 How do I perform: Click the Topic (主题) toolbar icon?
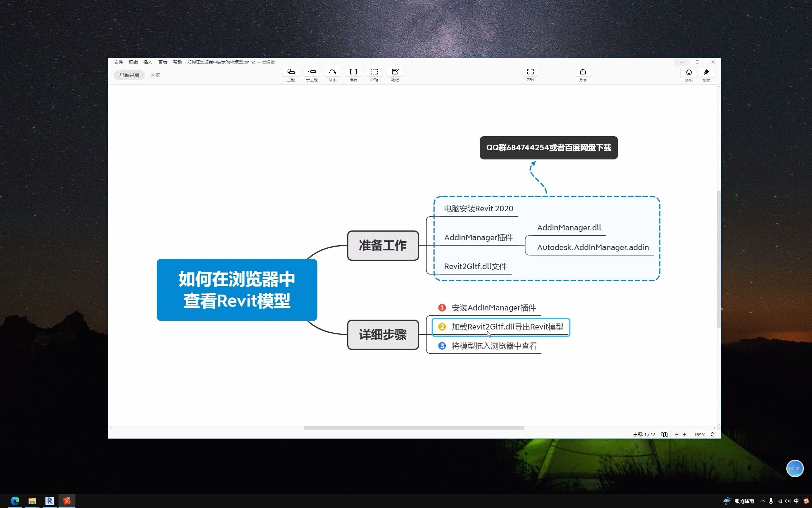[x=291, y=72]
